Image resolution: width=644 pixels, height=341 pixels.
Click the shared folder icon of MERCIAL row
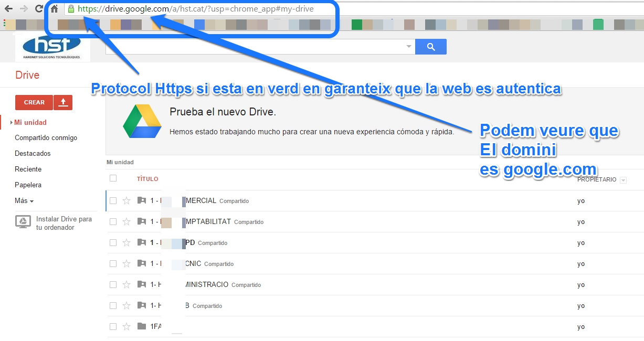(x=141, y=200)
